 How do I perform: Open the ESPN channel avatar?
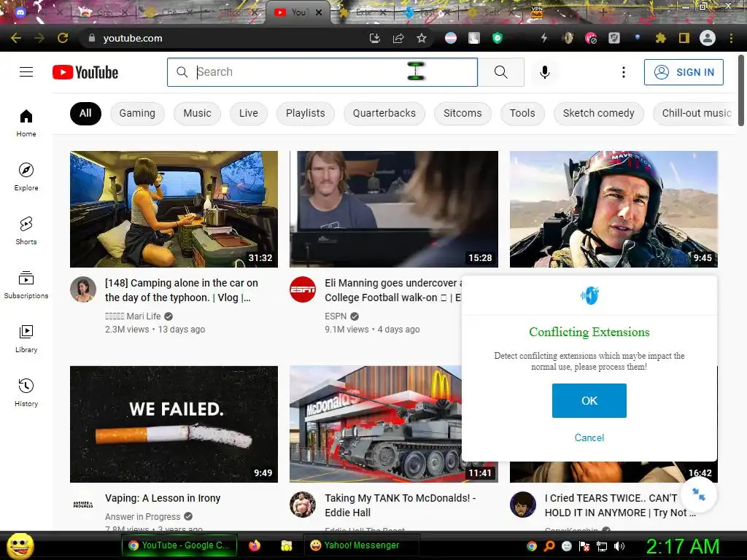(x=303, y=289)
